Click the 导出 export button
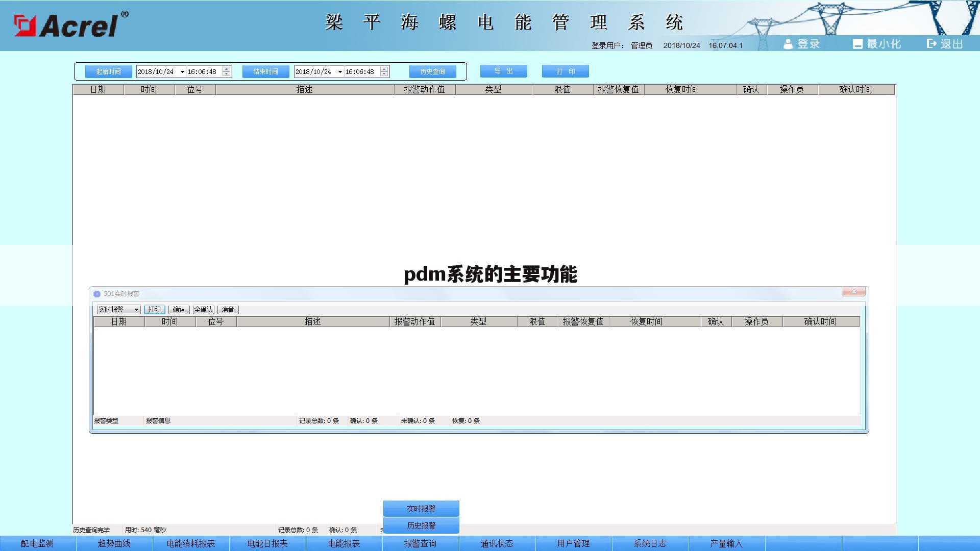The width and height of the screenshot is (980, 551). (503, 71)
